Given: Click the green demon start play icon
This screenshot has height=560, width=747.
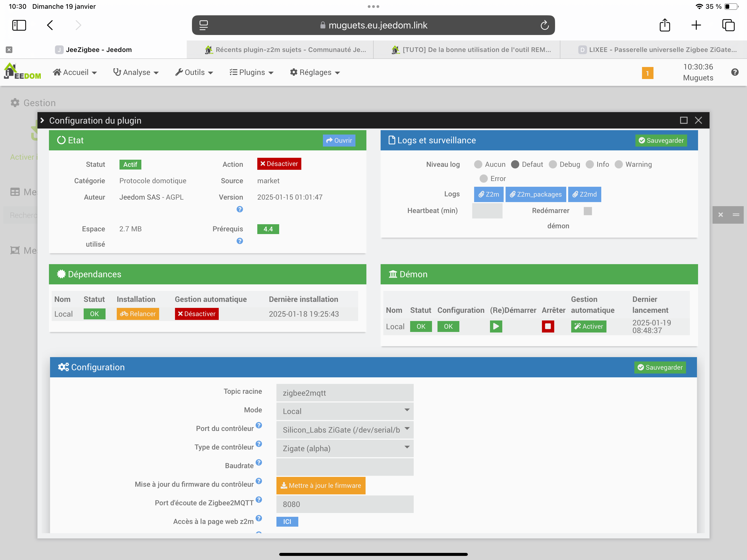Looking at the screenshot, I should pos(496,326).
